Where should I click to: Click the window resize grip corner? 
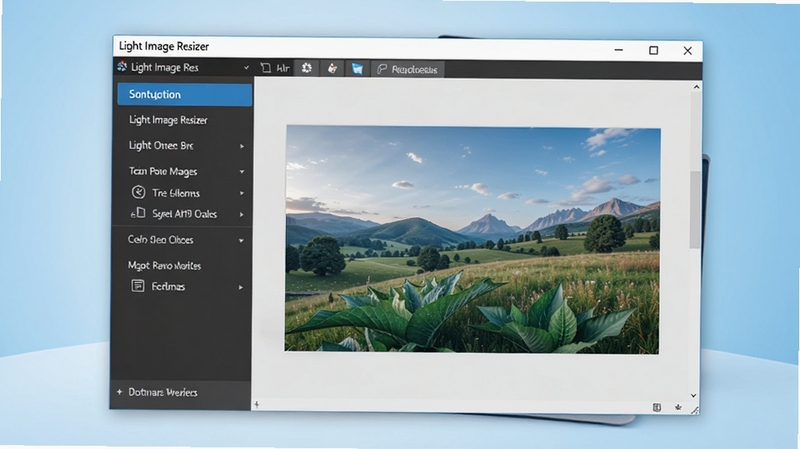[x=694, y=410]
